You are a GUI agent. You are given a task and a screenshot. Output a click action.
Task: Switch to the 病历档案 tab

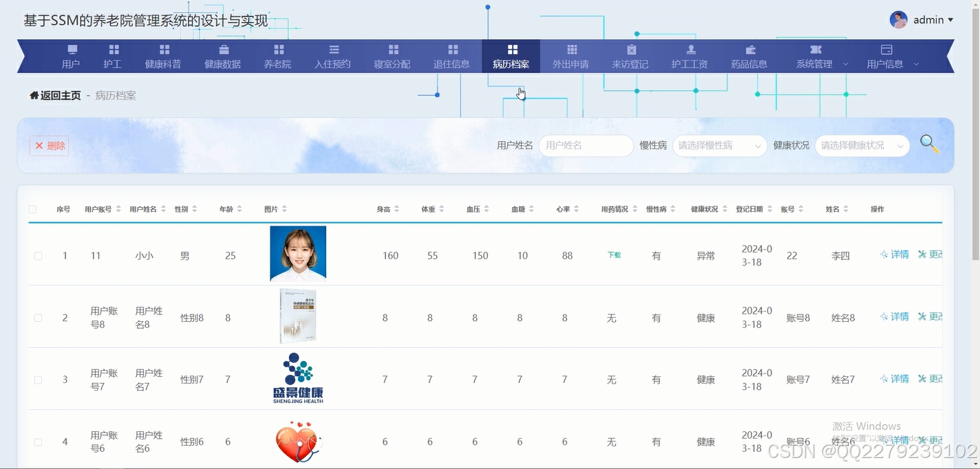[511, 56]
